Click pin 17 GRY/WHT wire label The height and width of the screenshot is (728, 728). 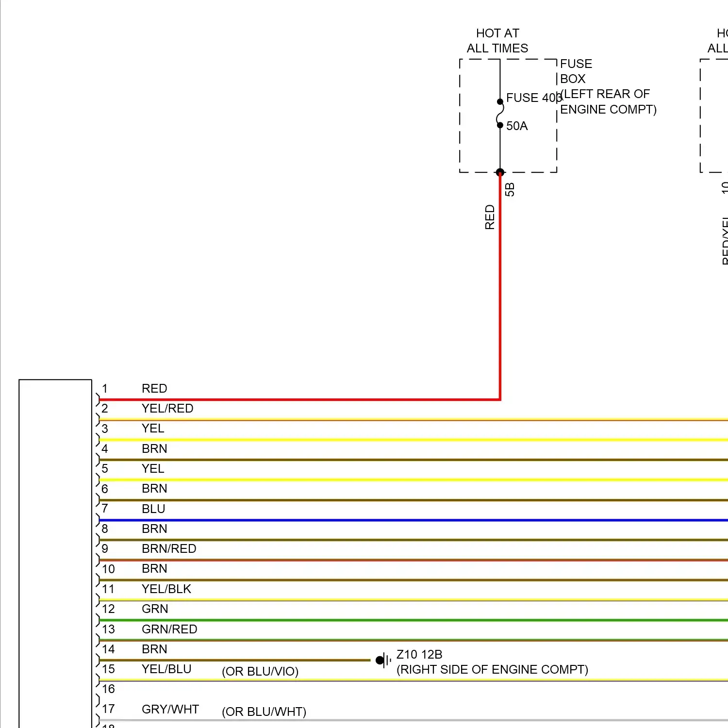click(x=170, y=709)
